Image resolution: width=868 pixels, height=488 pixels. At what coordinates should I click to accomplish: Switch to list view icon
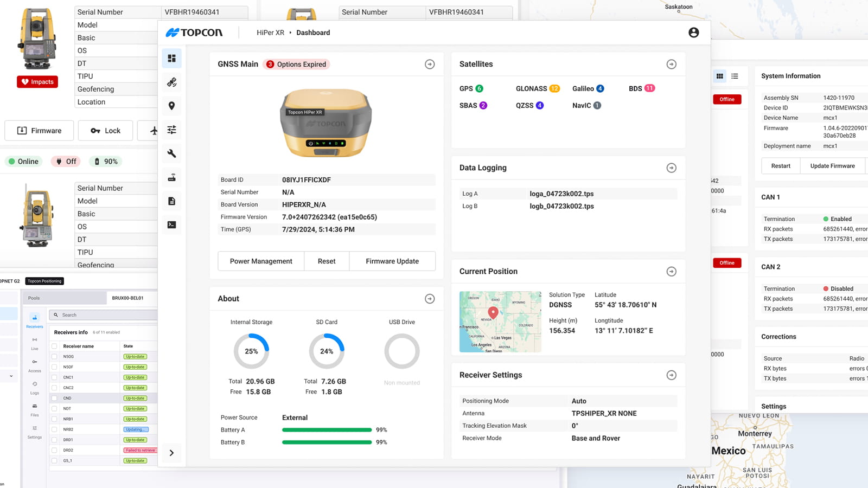735,76
